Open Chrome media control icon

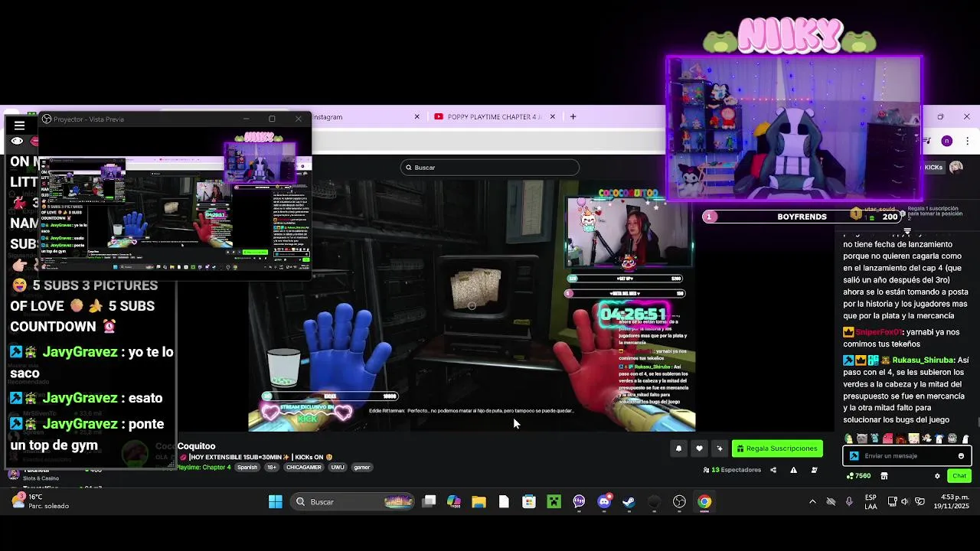[926, 141]
